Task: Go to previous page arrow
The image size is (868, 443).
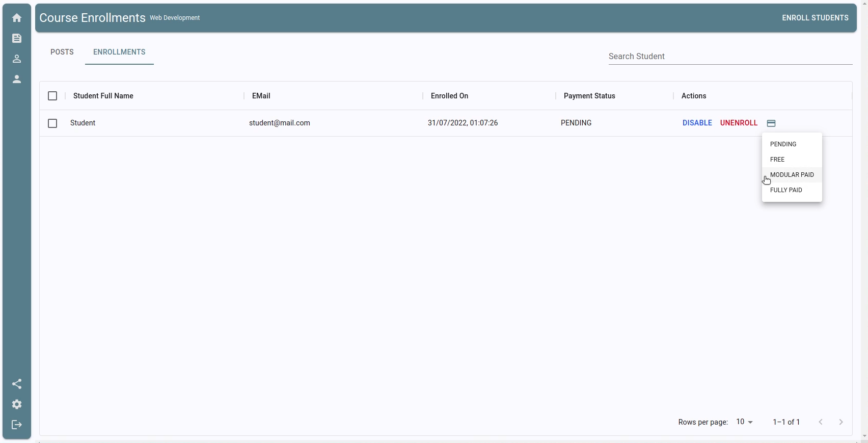Action: (821, 422)
